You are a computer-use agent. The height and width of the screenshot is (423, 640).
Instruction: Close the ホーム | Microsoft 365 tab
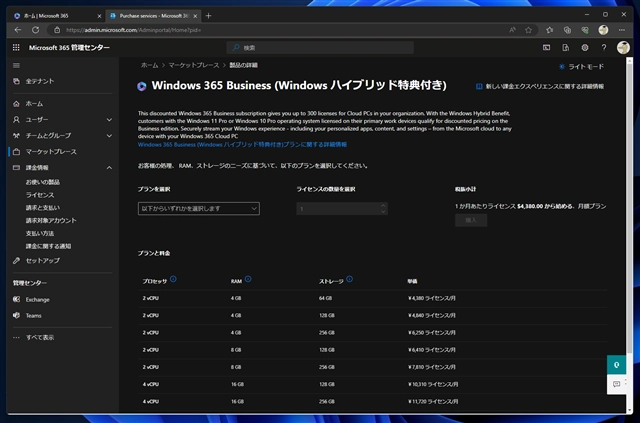(x=99, y=16)
